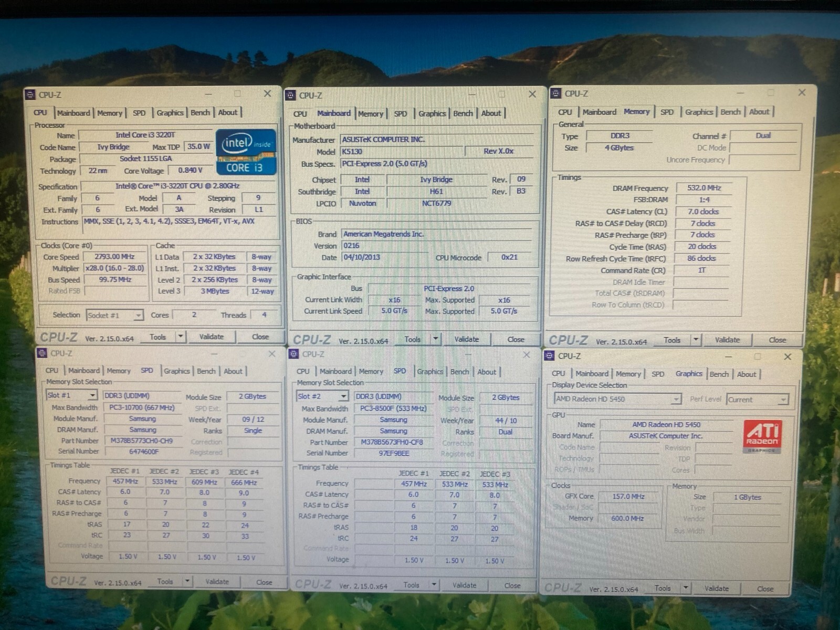The width and height of the screenshot is (840, 630).
Task: Select CPU tab in Slot #2 SPD window
Action: click(x=303, y=371)
